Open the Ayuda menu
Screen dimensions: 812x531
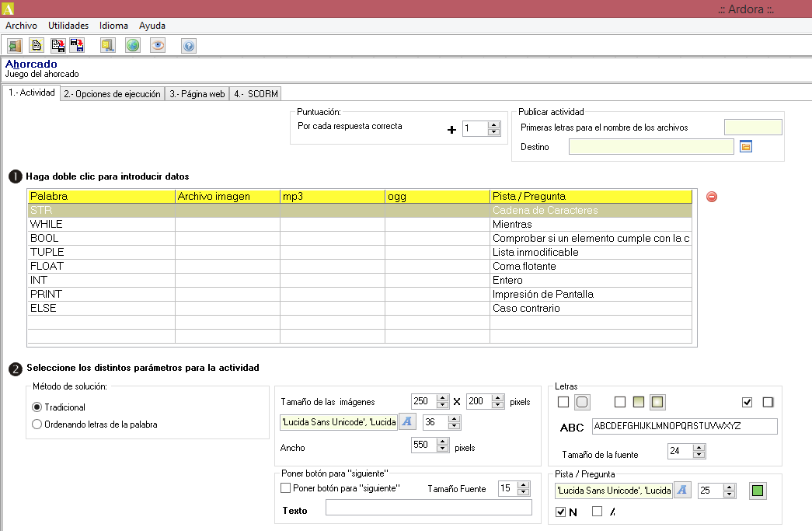click(152, 26)
